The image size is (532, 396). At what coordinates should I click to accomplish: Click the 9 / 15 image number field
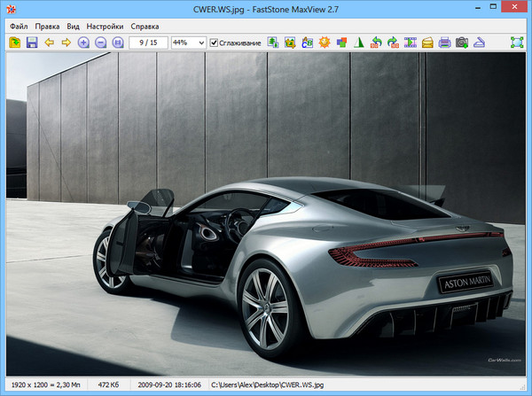(x=148, y=43)
